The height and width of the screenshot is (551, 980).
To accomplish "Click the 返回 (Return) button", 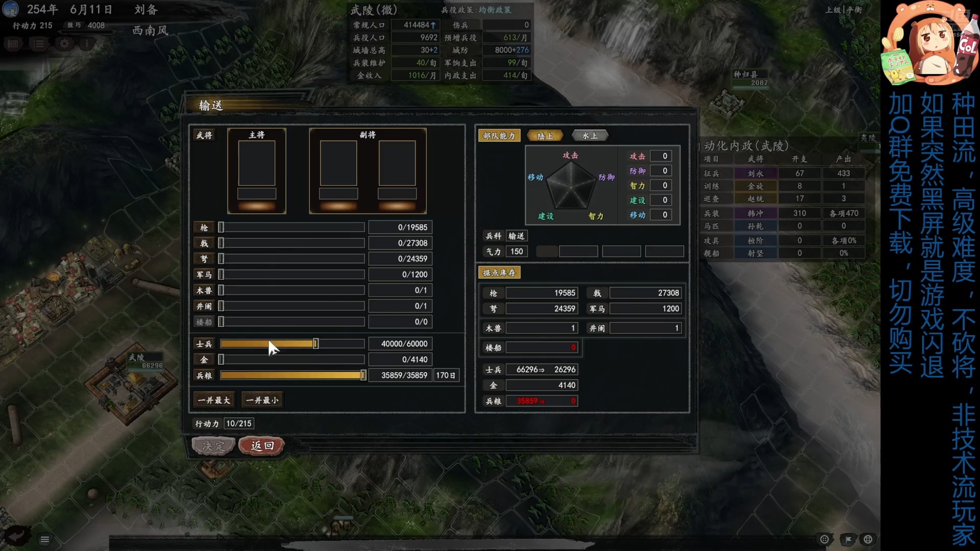I will pyautogui.click(x=261, y=445).
